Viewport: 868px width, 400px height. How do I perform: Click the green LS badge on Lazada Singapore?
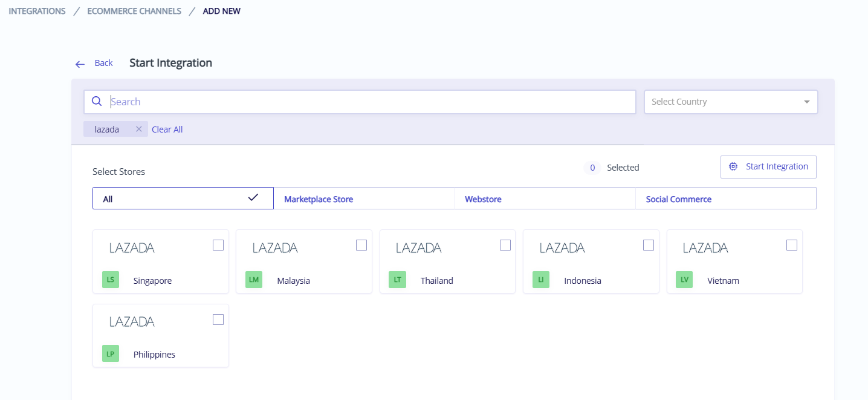coord(111,280)
